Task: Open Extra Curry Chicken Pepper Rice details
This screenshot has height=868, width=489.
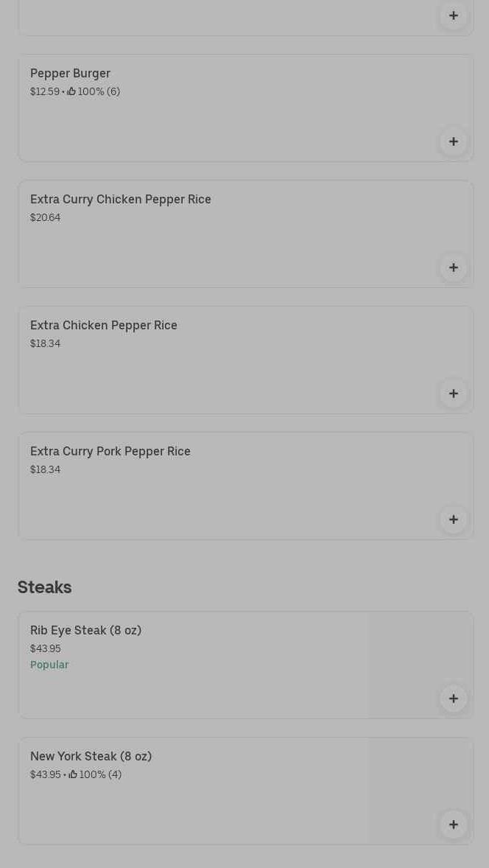Action: [121, 200]
